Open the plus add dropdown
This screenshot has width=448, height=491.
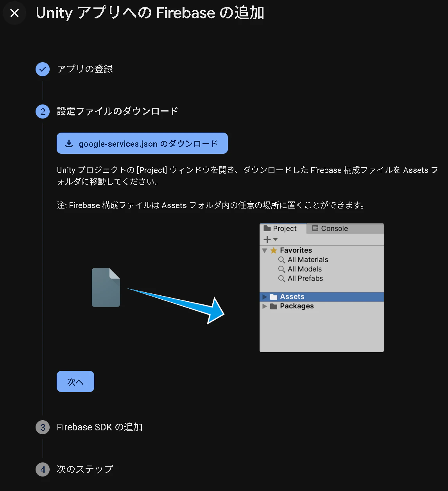tap(270, 239)
